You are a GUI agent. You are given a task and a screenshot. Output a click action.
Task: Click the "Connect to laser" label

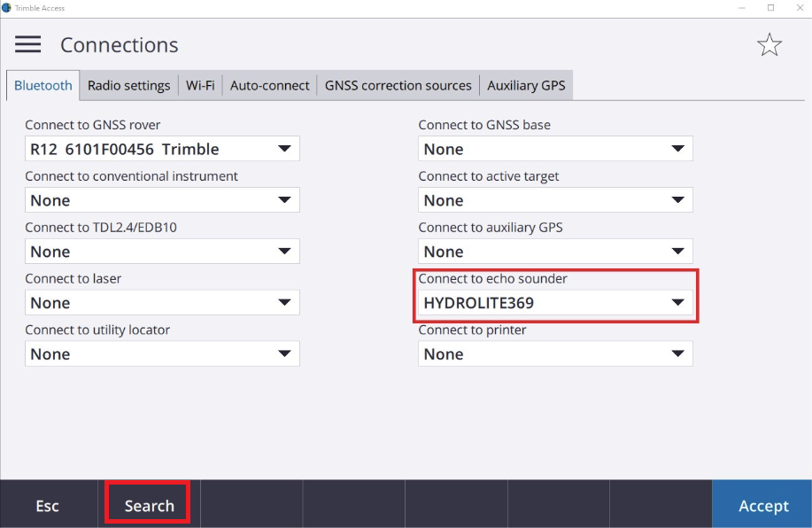pyautogui.click(x=73, y=279)
